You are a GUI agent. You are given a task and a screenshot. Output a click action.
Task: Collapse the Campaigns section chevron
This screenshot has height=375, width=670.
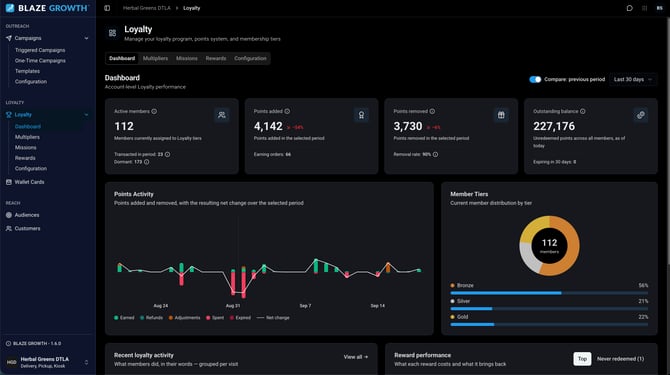click(x=86, y=38)
